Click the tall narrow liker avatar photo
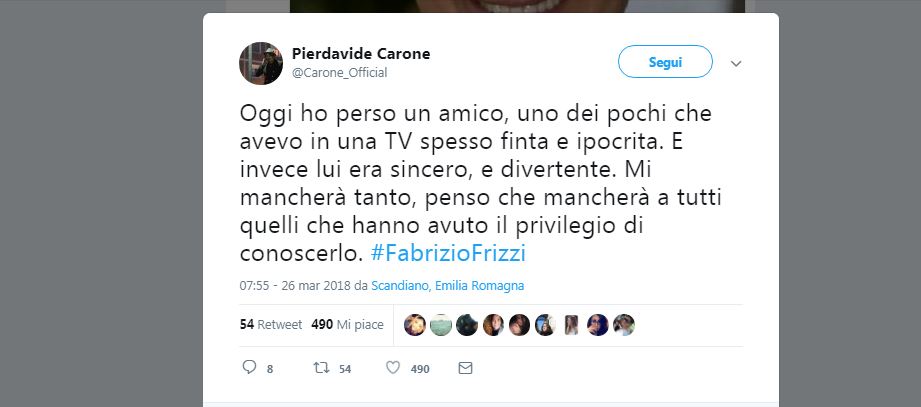 [x=572, y=325]
